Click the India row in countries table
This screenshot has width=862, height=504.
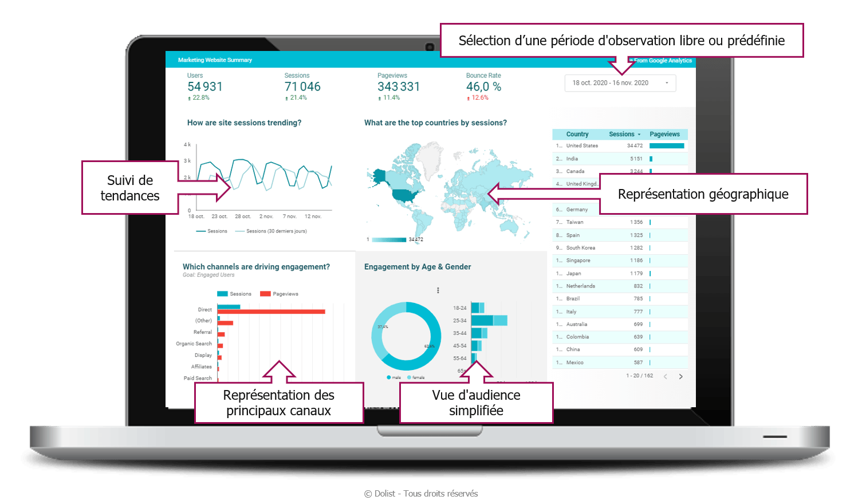point(620,159)
